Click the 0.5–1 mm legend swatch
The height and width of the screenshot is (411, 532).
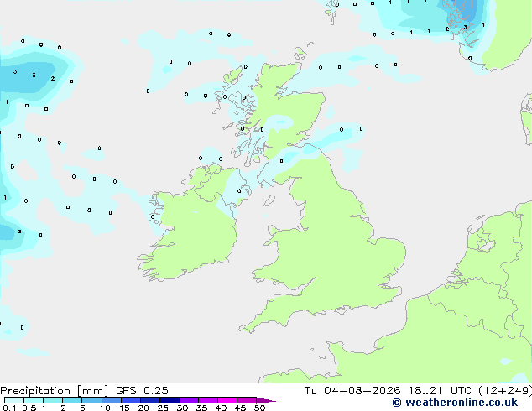pyautogui.click(x=34, y=400)
